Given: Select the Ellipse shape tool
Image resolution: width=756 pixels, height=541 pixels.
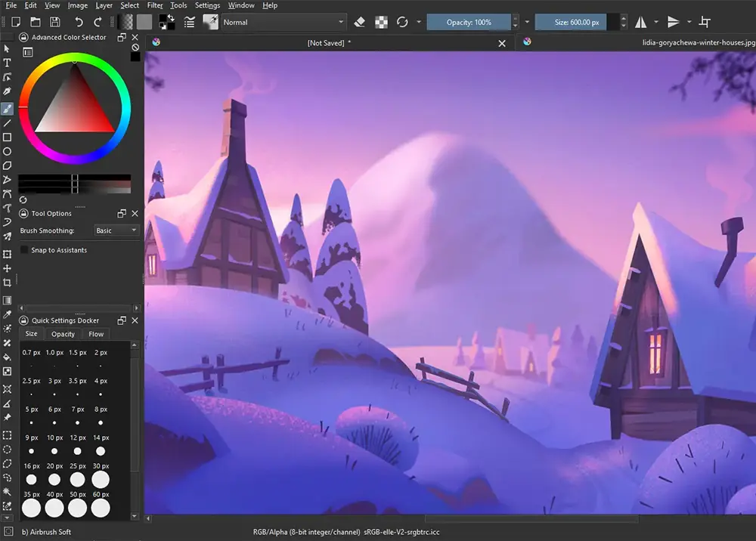Looking at the screenshot, I should pos(7,151).
